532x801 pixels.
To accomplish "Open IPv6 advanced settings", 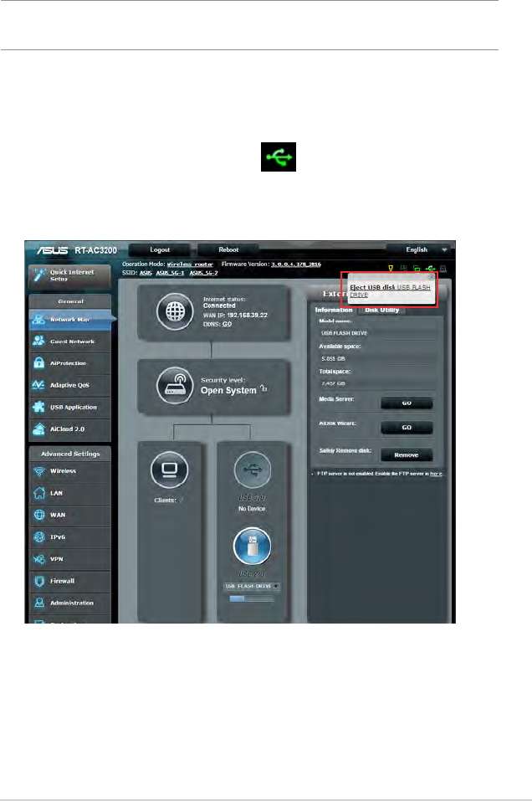I will click(x=70, y=537).
